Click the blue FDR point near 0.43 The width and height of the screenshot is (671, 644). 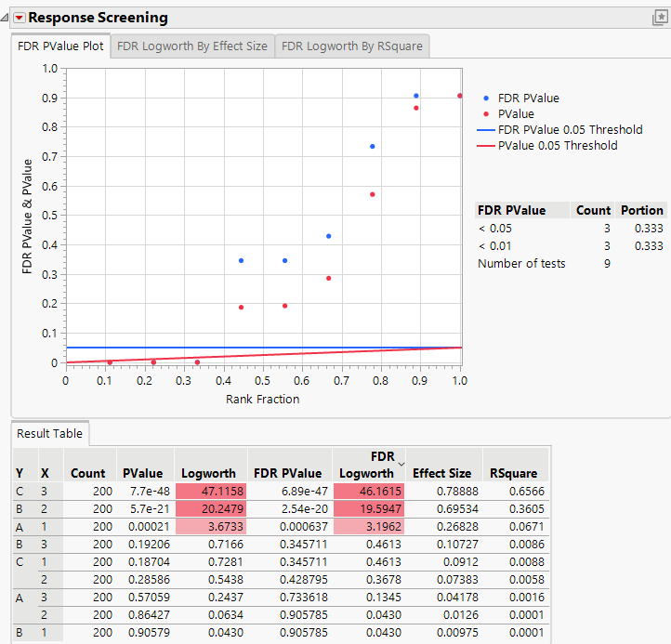pos(329,236)
